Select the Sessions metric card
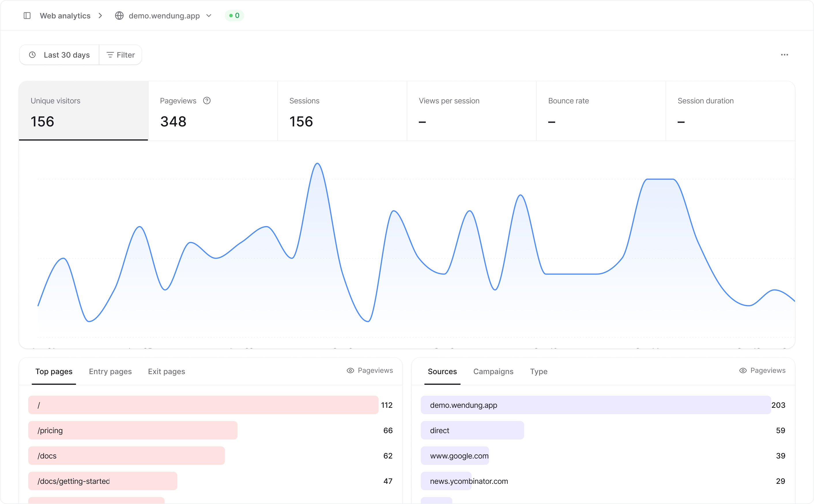This screenshot has width=814, height=504. [x=342, y=111]
